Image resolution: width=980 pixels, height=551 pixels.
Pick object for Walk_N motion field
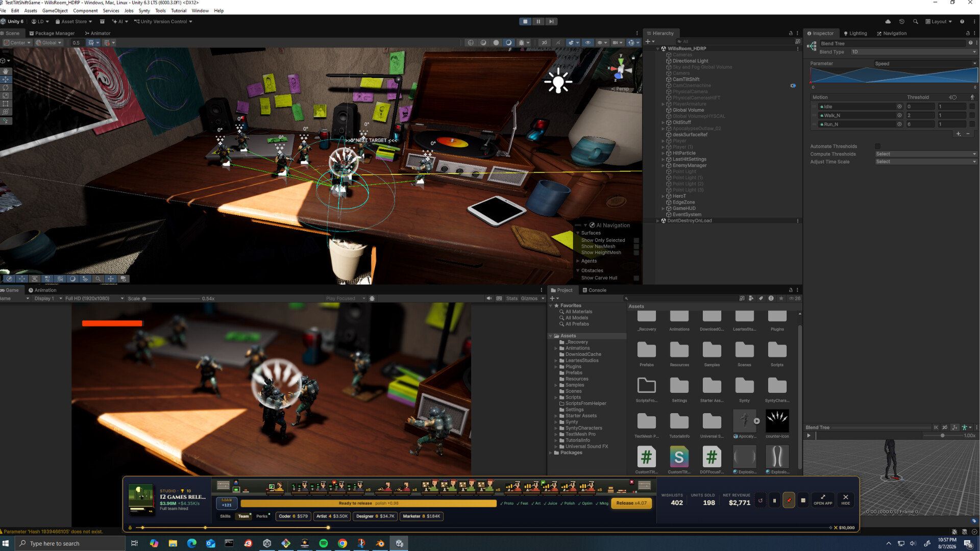[x=899, y=115]
